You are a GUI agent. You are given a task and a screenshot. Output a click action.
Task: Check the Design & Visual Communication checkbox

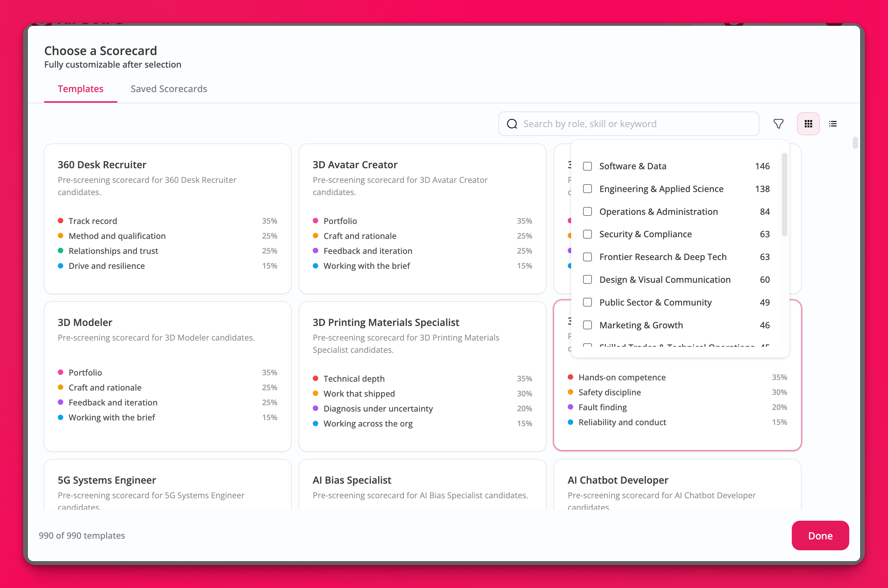tap(587, 280)
